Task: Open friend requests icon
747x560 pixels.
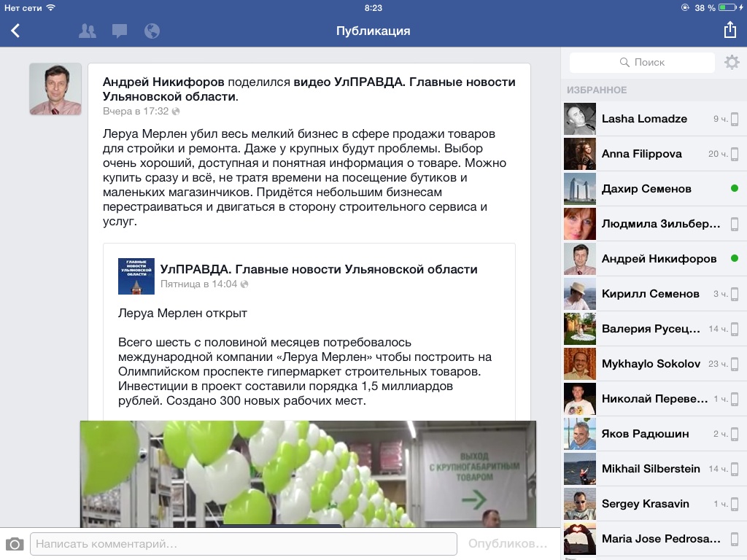Action: pos(87,31)
